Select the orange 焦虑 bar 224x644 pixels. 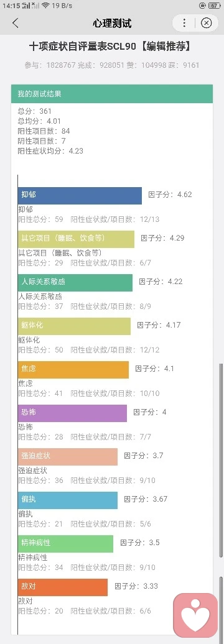point(73,370)
